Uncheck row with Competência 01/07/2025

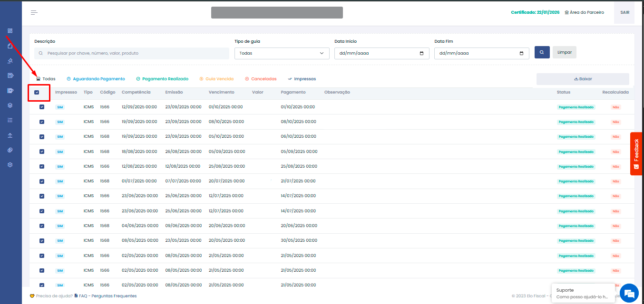pyautogui.click(x=42, y=181)
